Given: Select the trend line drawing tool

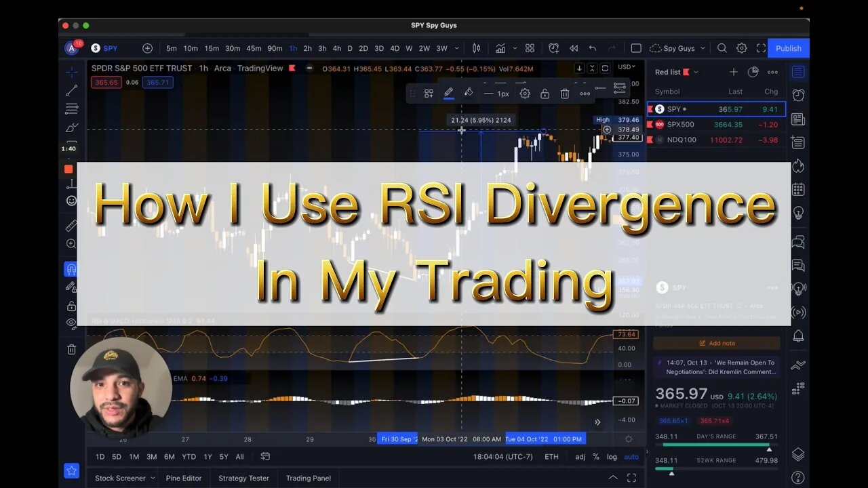Looking at the screenshot, I should (71, 90).
